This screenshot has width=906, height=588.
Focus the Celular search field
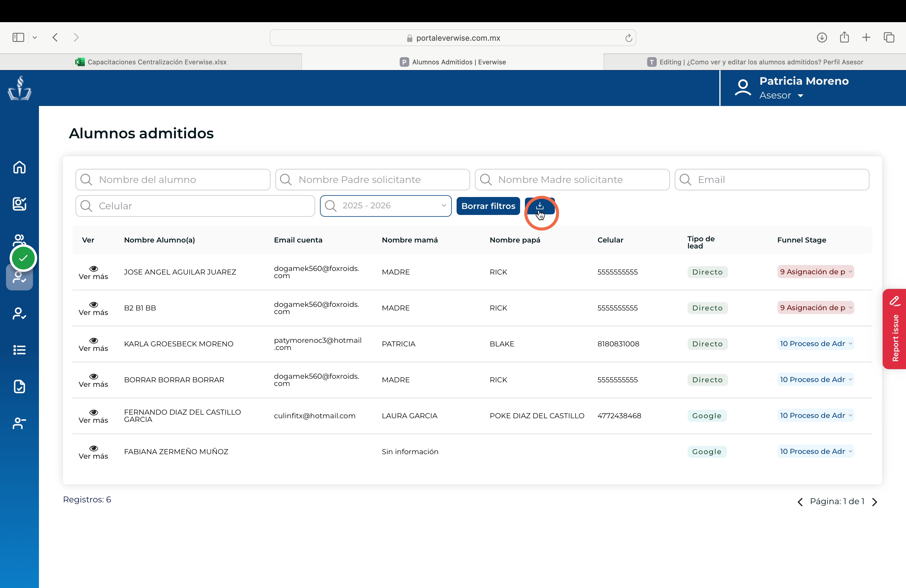(195, 206)
